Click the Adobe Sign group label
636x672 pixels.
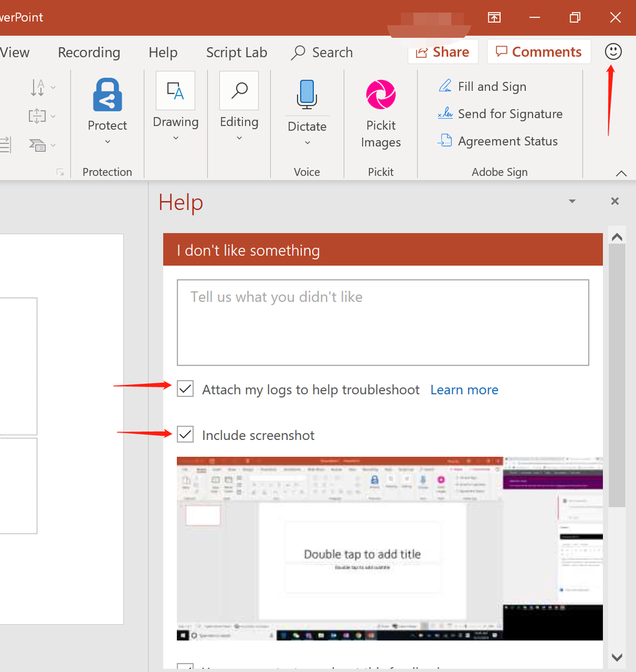(x=500, y=172)
